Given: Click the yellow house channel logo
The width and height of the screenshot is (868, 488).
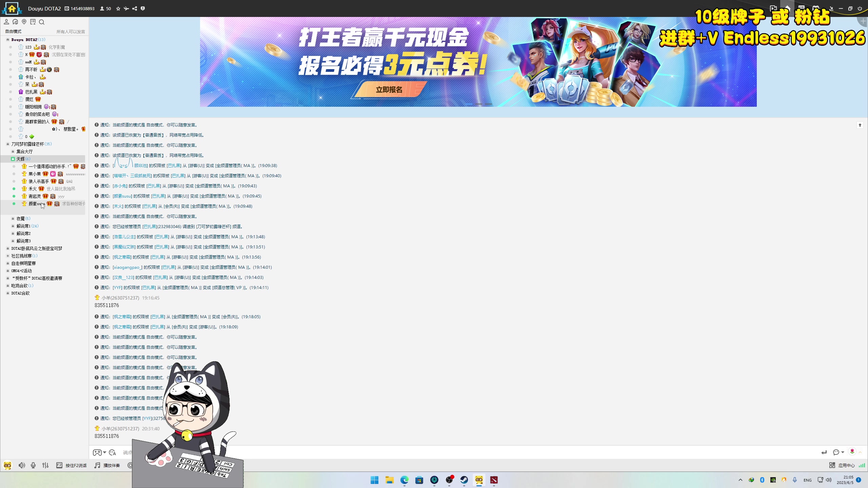Looking at the screenshot, I should pyautogui.click(x=12, y=8).
